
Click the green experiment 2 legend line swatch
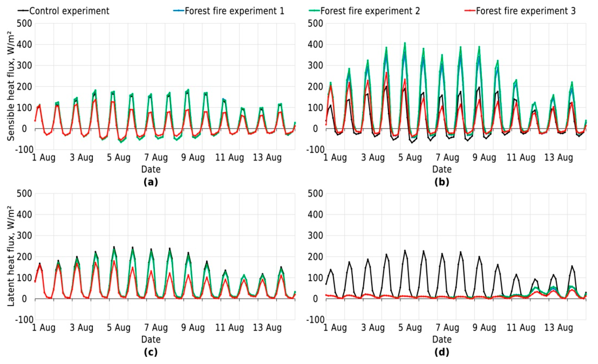click(x=314, y=11)
